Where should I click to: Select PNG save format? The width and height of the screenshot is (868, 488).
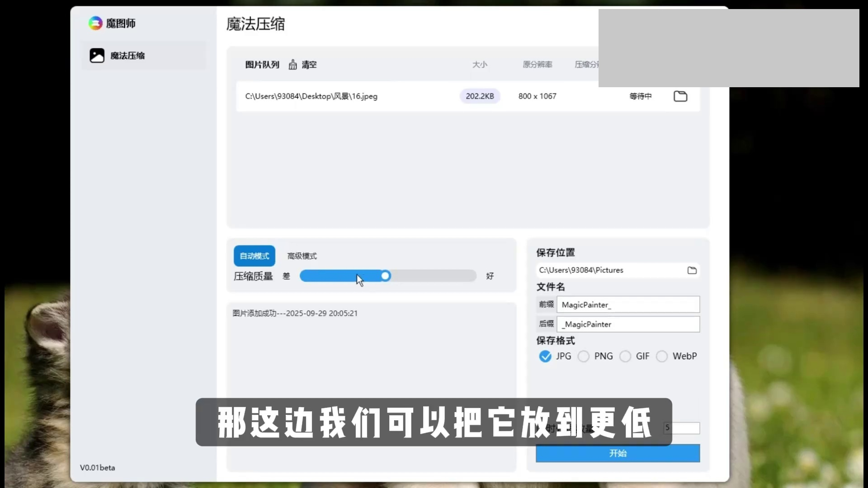coord(584,357)
